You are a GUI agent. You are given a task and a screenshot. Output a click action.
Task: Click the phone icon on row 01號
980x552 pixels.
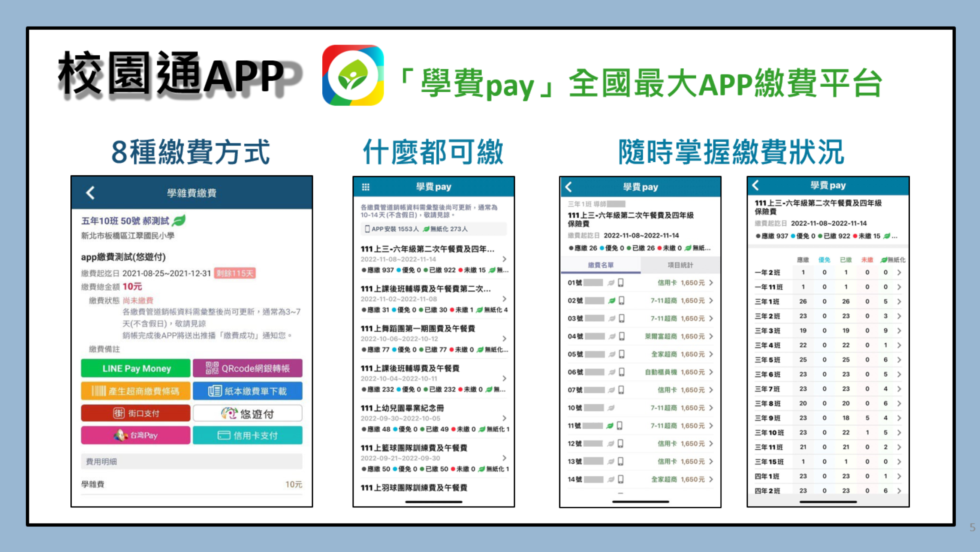621,283
